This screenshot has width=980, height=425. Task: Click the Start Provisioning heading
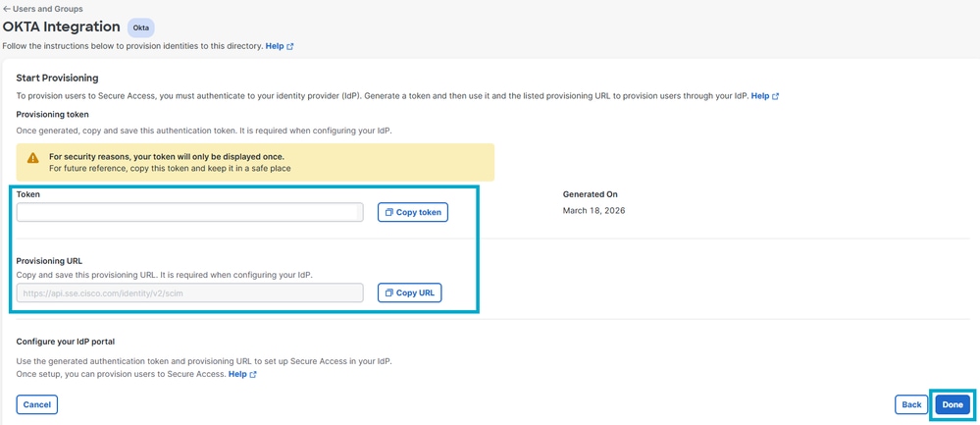[x=57, y=79]
